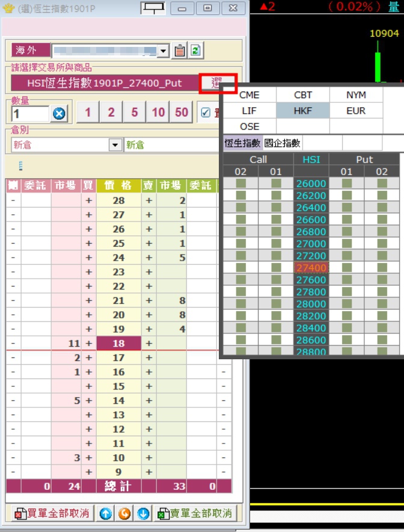Click 價格 column header

pos(118,185)
